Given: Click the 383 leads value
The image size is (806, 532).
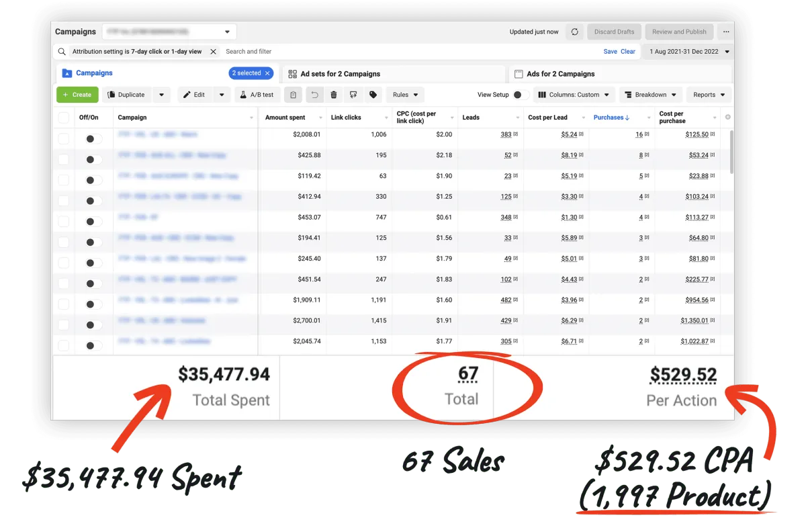Looking at the screenshot, I should [x=506, y=134].
